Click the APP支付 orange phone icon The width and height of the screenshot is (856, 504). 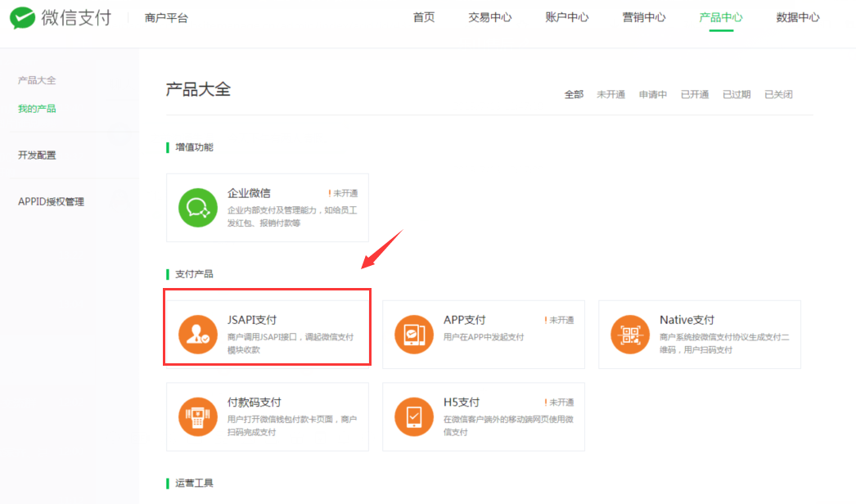tap(414, 334)
